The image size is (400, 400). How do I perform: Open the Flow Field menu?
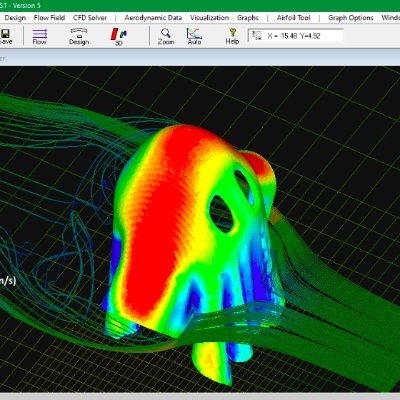tap(49, 18)
